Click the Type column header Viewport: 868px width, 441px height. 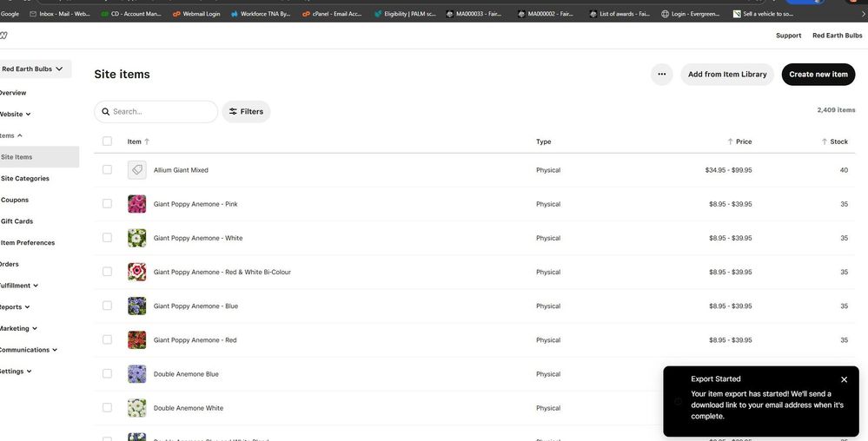[x=544, y=142]
